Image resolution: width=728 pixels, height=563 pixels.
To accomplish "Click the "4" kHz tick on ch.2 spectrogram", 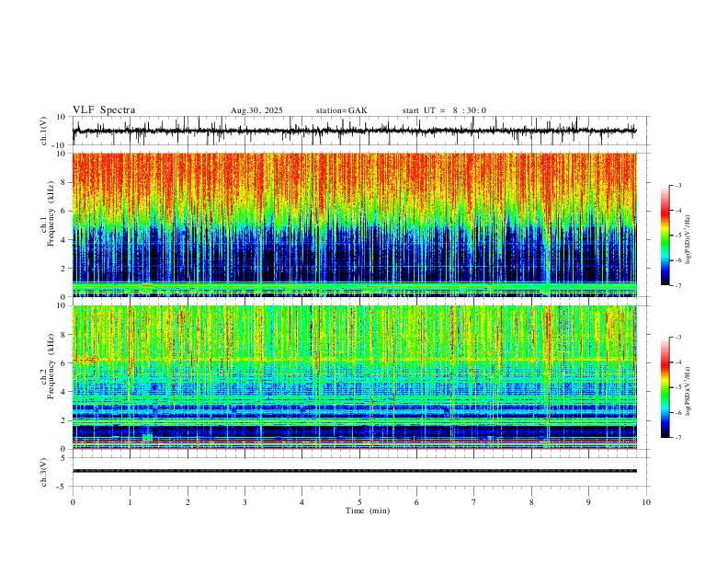I will (64, 392).
